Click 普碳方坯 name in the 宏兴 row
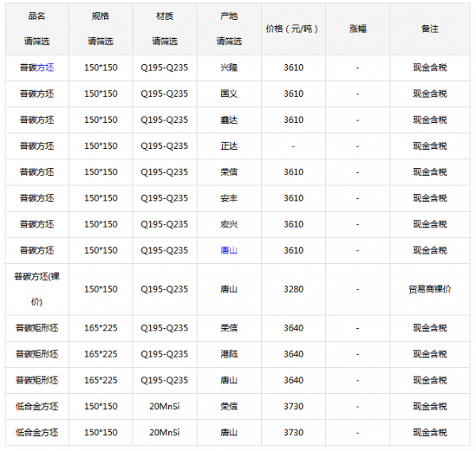The width and height of the screenshot is (476, 451). [x=36, y=224]
